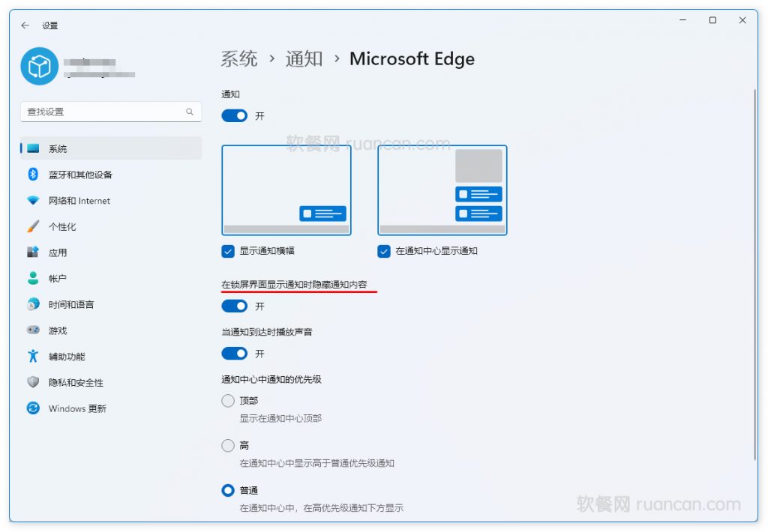Uncheck the 在通知中心显示通知 checkbox
Screen dimensions: 768x532
tap(385, 251)
